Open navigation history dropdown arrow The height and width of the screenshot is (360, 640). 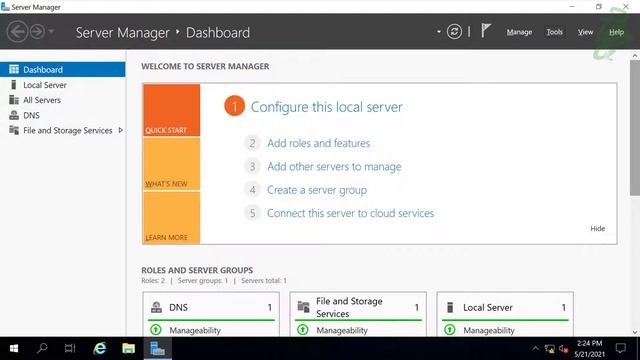click(x=51, y=31)
